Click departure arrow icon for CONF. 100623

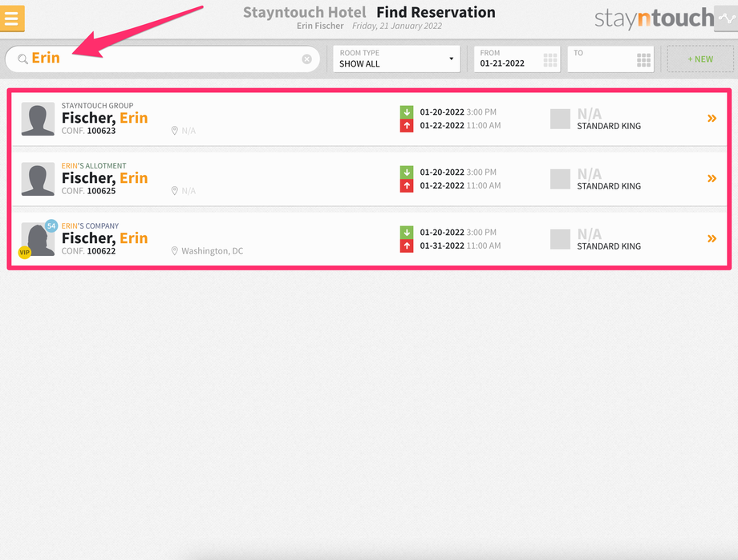pyautogui.click(x=407, y=126)
